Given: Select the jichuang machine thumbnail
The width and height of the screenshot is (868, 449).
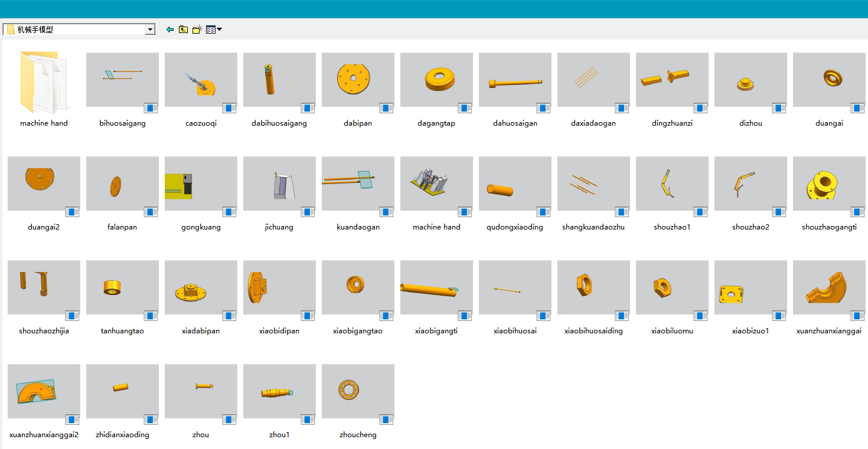Looking at the screenshot, I should [x=279, y=183].
